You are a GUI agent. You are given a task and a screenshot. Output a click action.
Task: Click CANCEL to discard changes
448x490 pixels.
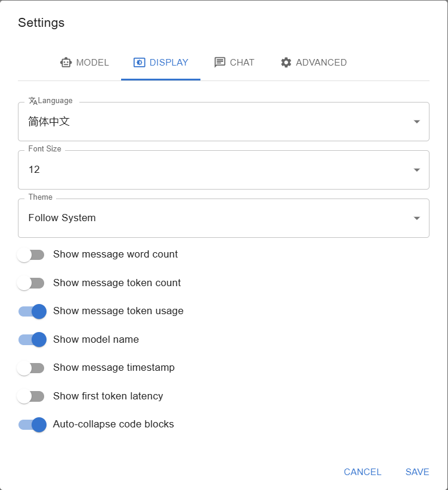coord(362,472)
